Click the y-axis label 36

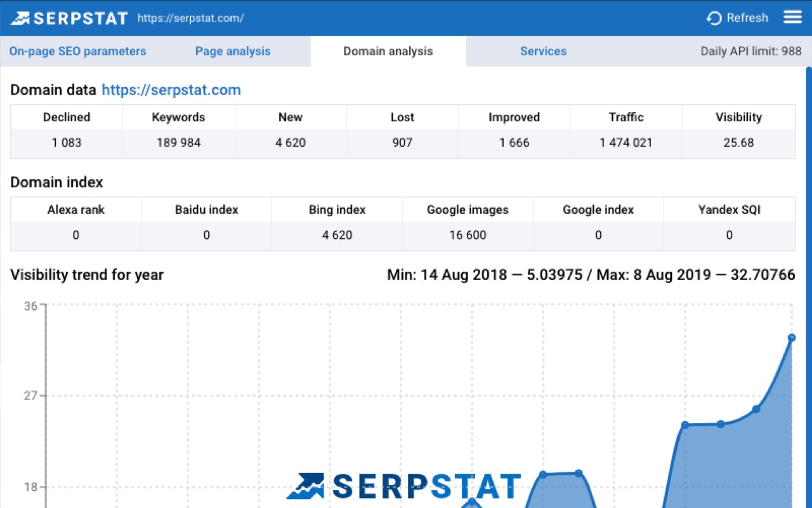30,306
